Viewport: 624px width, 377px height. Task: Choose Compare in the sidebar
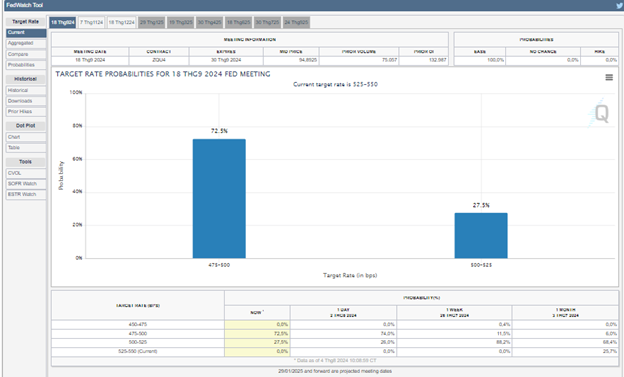coord(26,54)
